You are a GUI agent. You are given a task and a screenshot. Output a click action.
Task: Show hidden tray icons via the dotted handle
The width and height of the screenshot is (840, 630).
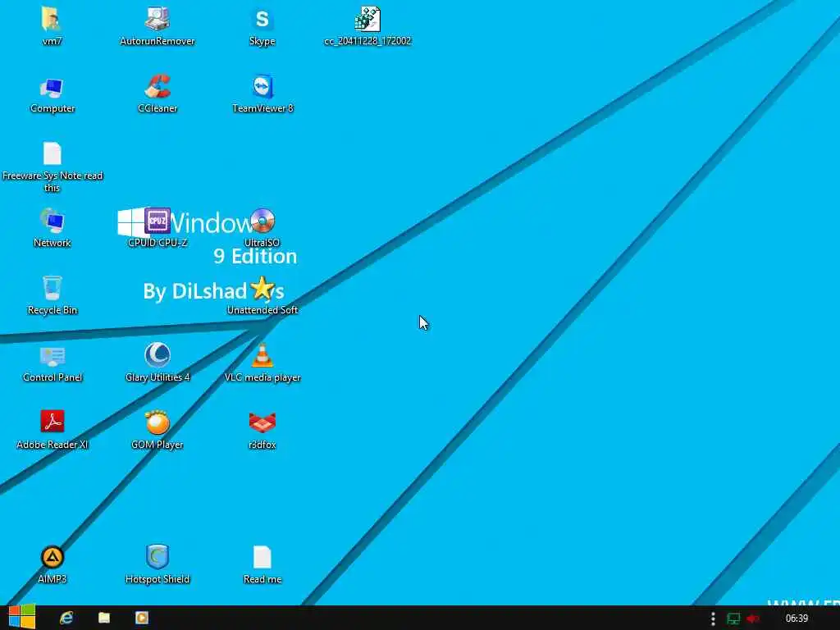[x=713, y=619]
